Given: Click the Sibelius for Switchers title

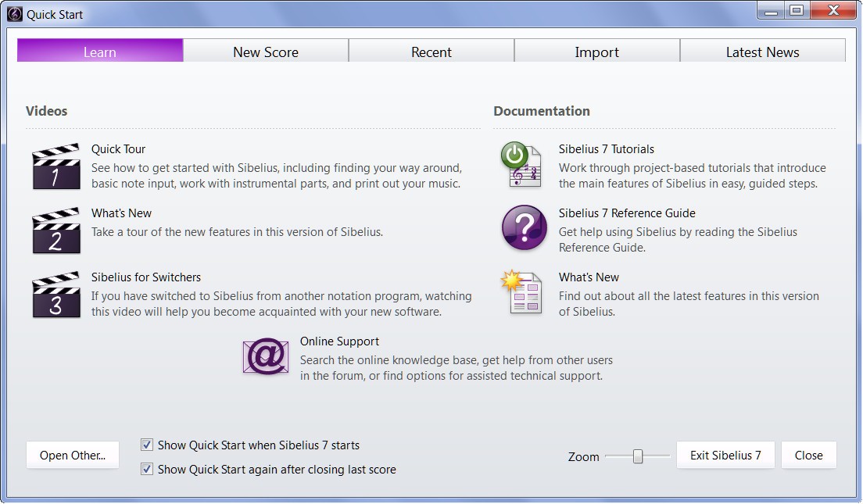Looking at the screenshot, I should pos(146,277).
